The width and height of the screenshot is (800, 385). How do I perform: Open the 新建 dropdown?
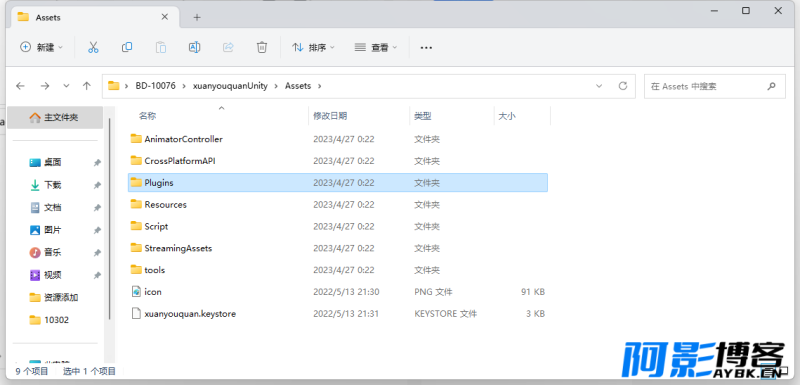point(41,47)
